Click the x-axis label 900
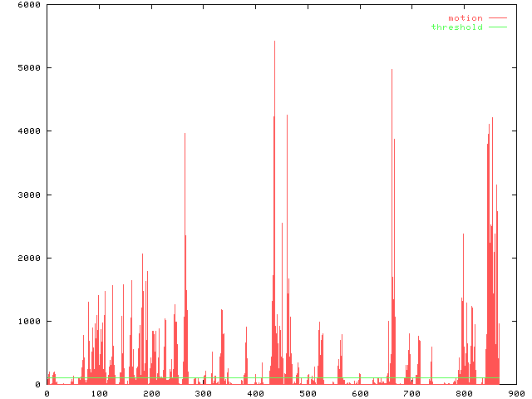The image size is (532, 399). click(x=516, y=394)
